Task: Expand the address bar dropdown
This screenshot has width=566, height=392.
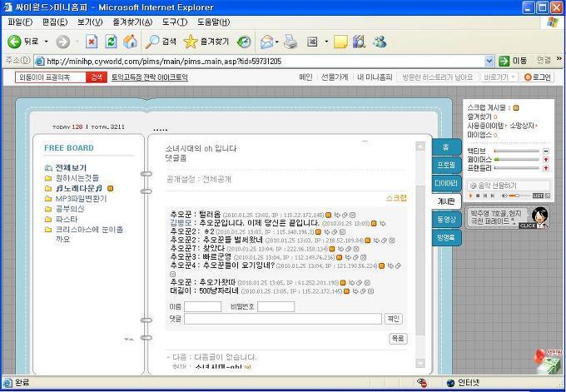Action: (489, 61)
